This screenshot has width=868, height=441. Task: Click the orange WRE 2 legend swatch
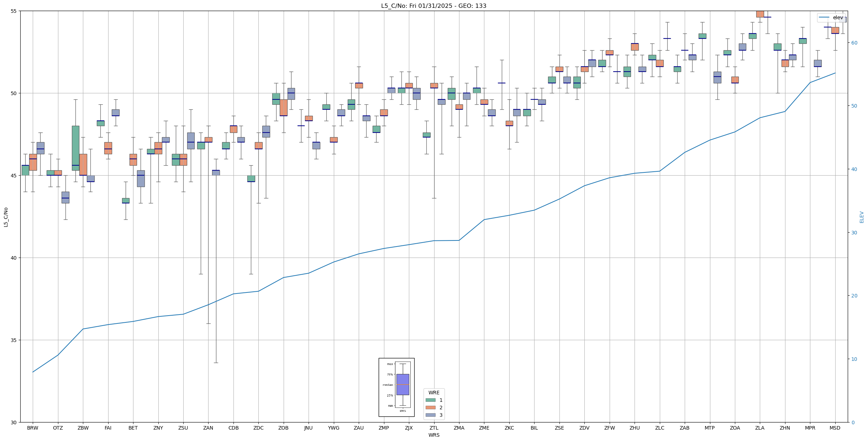click(x=430, y=408)
